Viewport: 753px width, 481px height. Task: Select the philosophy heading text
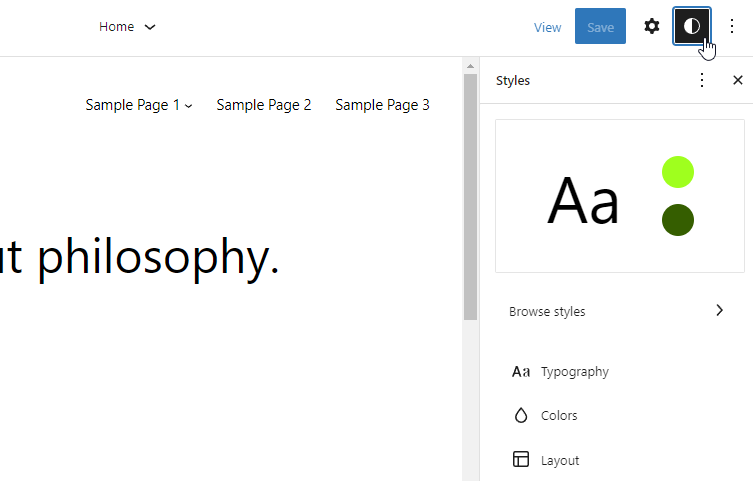click(139, 258)
